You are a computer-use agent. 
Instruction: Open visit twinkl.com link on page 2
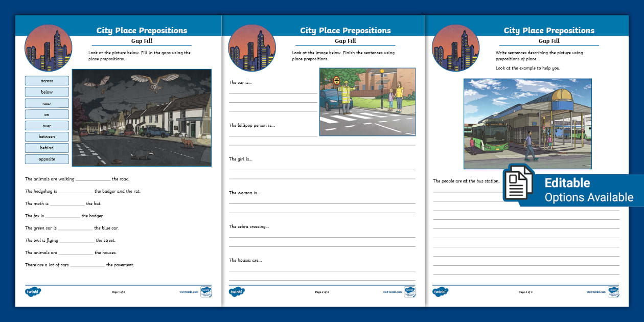tap(392, 292)
